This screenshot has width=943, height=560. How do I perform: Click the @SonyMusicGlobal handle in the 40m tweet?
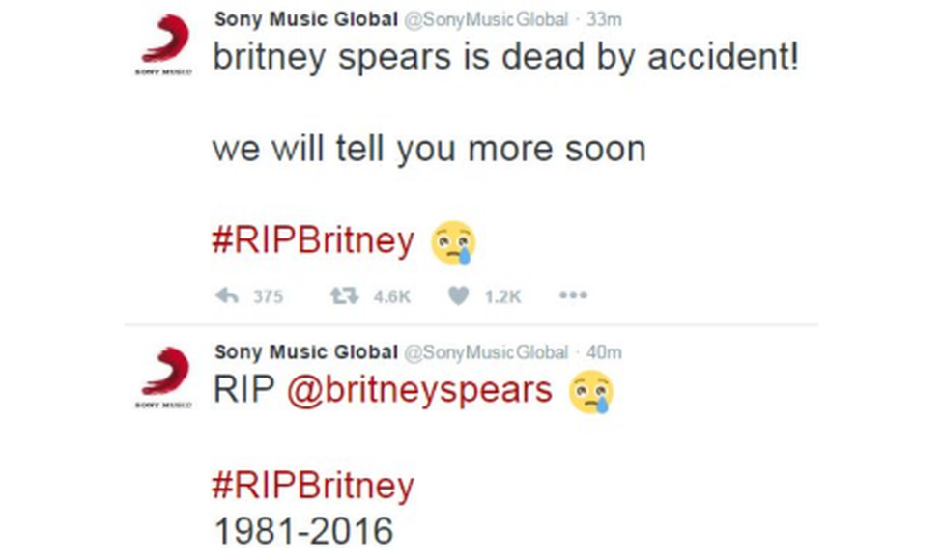(486, 352)
